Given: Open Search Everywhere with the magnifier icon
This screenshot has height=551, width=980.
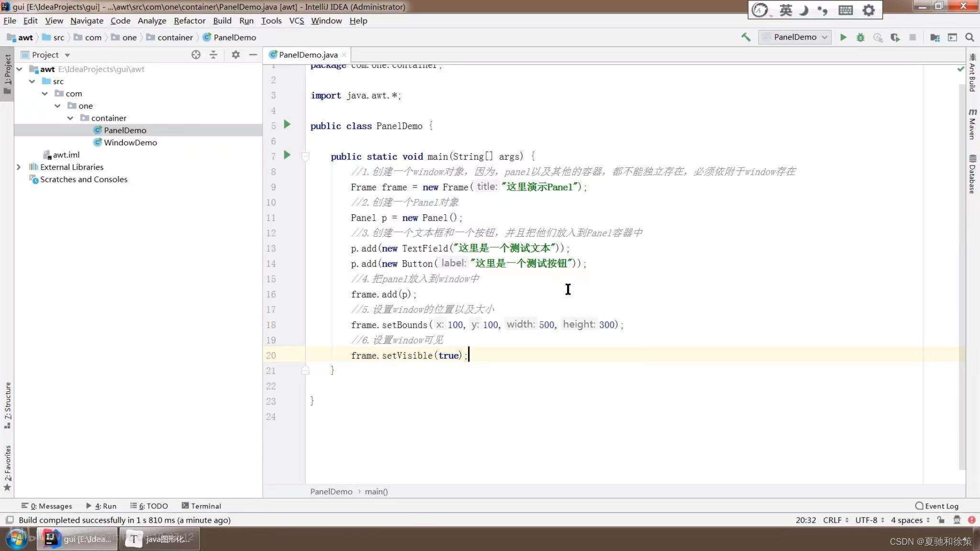Looking at the screenshot, I should [969, 37].
